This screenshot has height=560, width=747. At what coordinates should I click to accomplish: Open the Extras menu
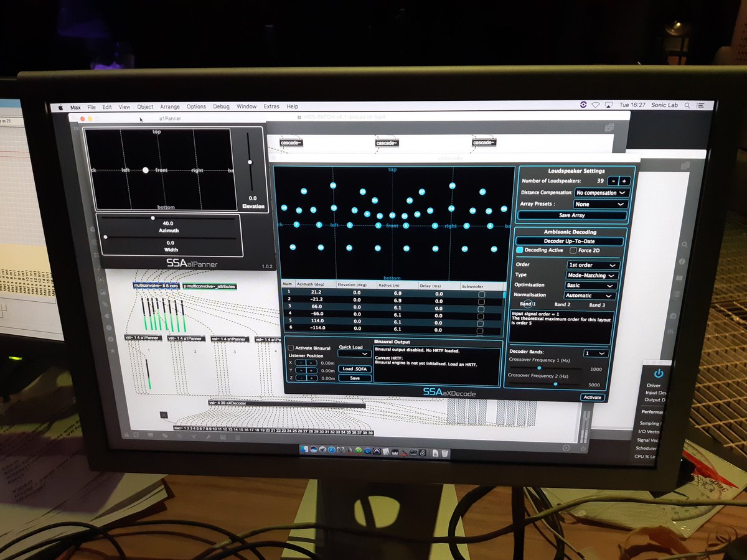[x=271, y=106]
